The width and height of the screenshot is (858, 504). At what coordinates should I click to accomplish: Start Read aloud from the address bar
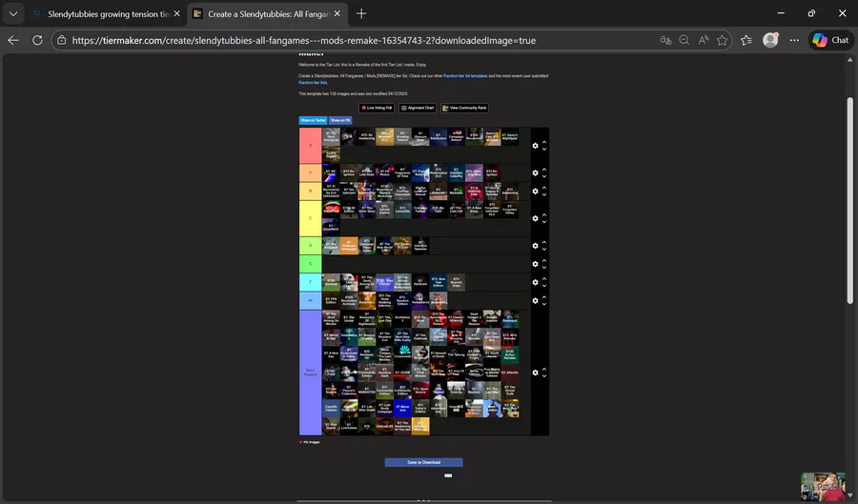704,40
